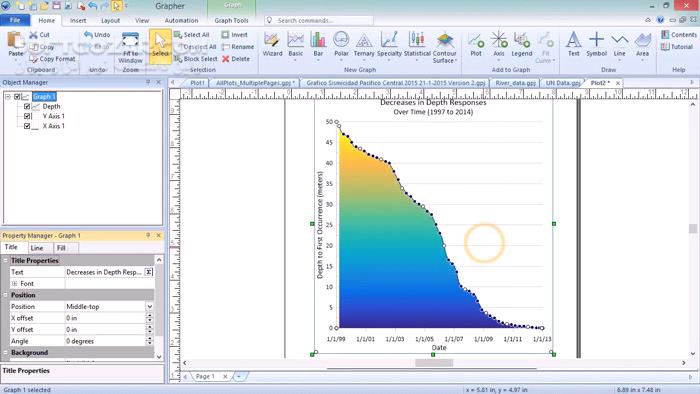Click Search commands field

(319, 21)
